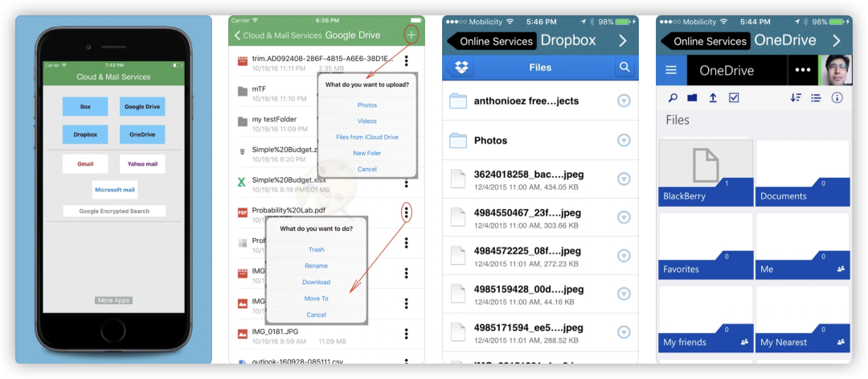Go back to Online Services from Dropbox
Viewport: 868px width, 379px height.
[x=491, y=41]
